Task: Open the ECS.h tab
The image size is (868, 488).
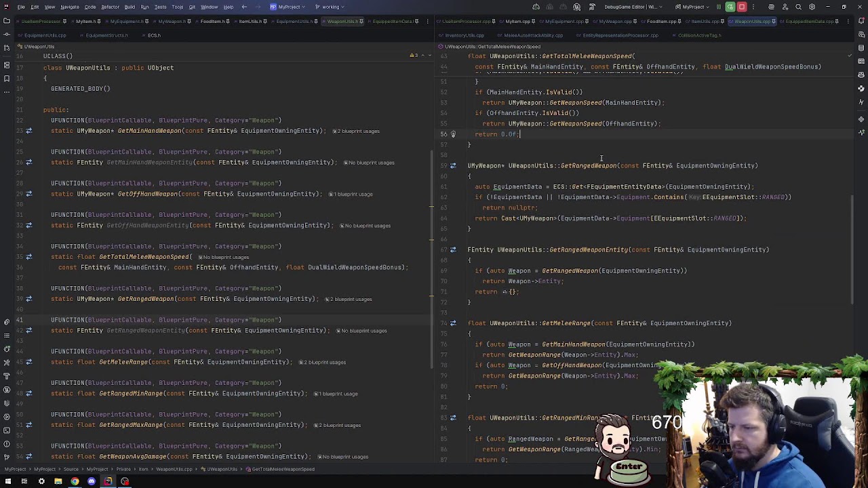Action: (154, 35)
